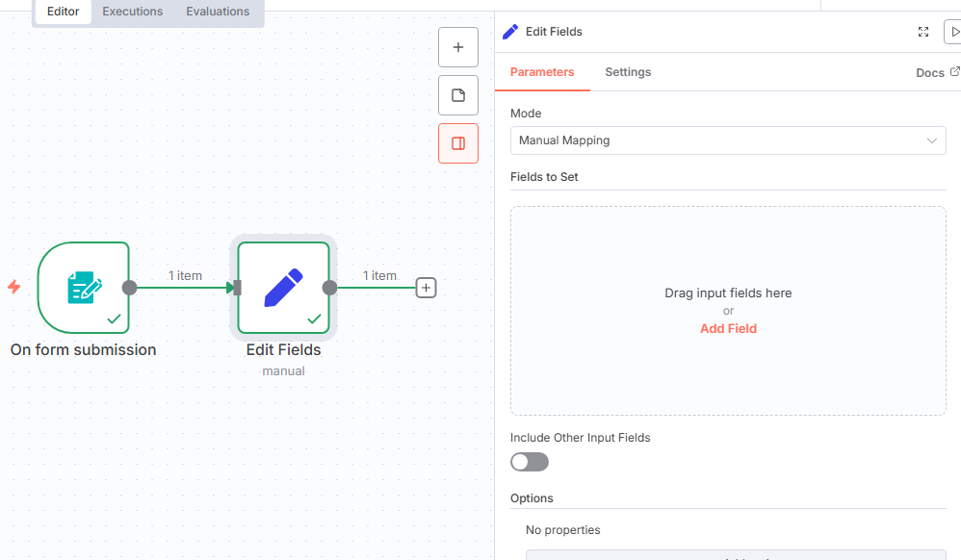This screenshot has width=961, height=560.
Task: Enable Include Other Input Fields toggle
Action: coord(530,462)
